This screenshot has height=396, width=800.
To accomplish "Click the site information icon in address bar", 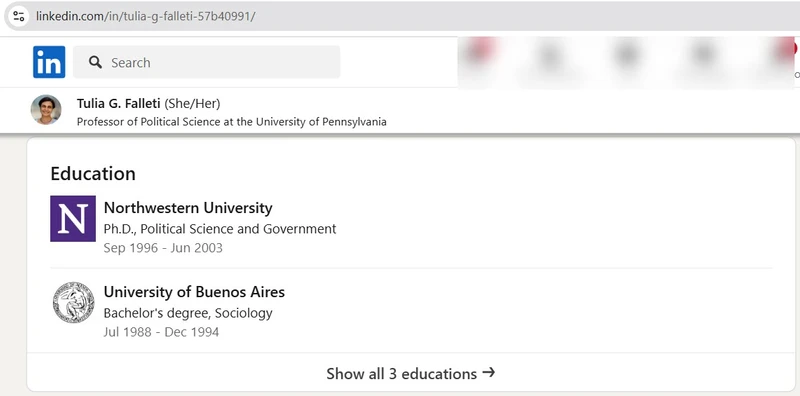I will pos(19,16).
